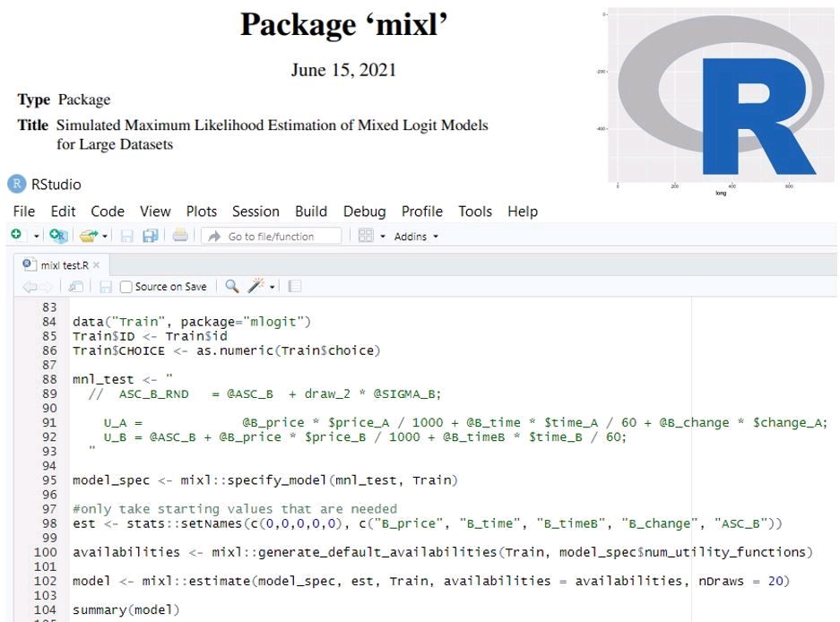The image size is (840, 622).
Task: Click the 'June 15, 2021' date text
Action: [343, 70]
